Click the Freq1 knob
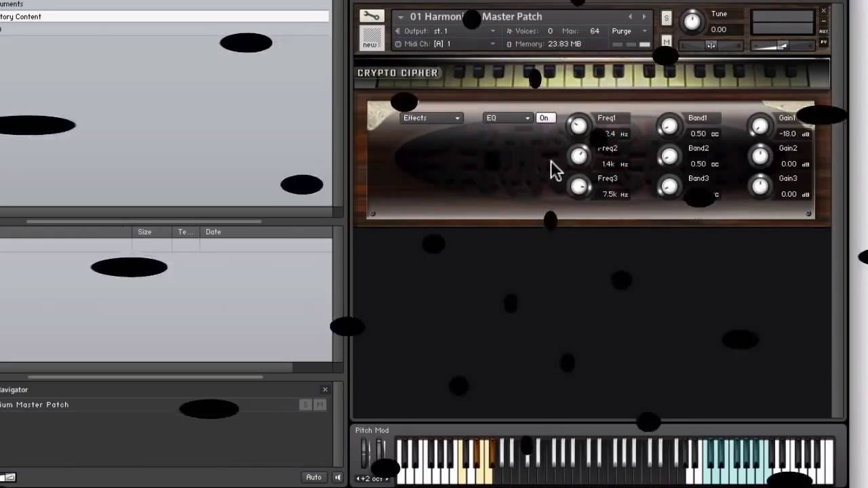The image size is (868, 488). click(578, 125)
